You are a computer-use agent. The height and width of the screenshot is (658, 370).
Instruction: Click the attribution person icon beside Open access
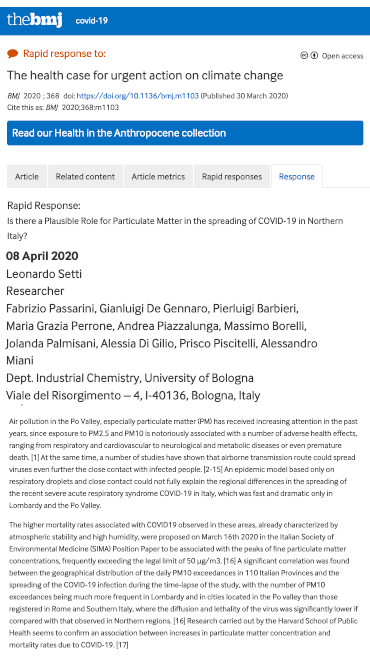[x=314, y=55]
